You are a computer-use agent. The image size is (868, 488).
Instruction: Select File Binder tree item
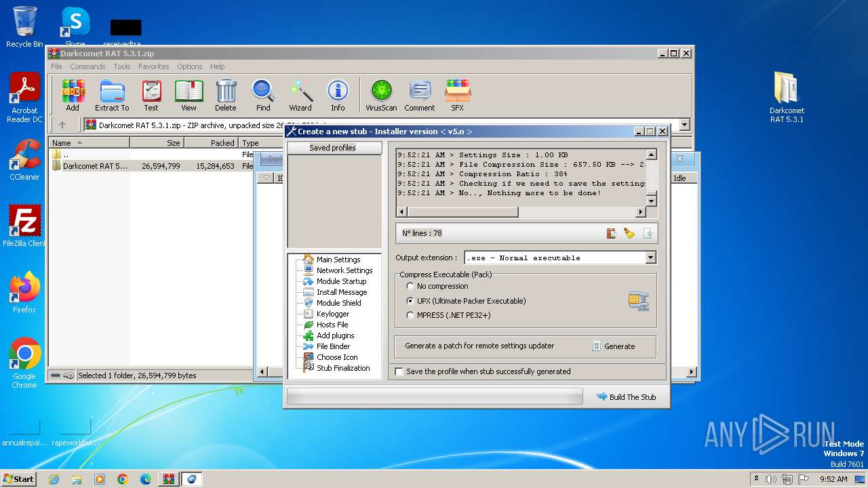pyautogui.click(x=333, y=346)
